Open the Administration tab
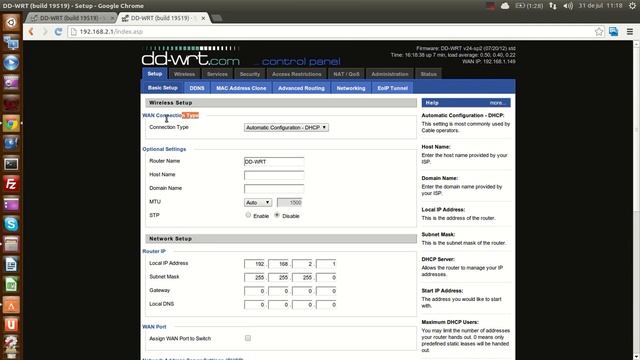Viewport: 640px width, 360px height. pos(390,74)
